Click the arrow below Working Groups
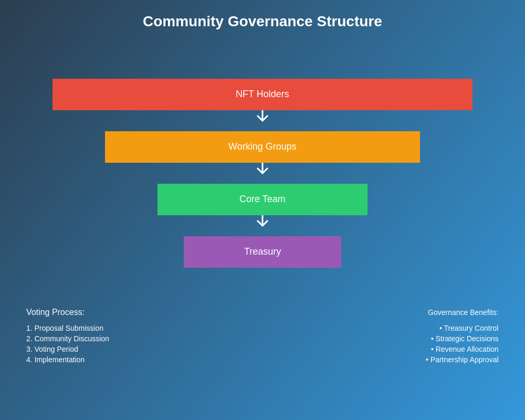Image resolution: width=525 pixels, height=420 pixels. pyautogui.click(x=262, y=169)
